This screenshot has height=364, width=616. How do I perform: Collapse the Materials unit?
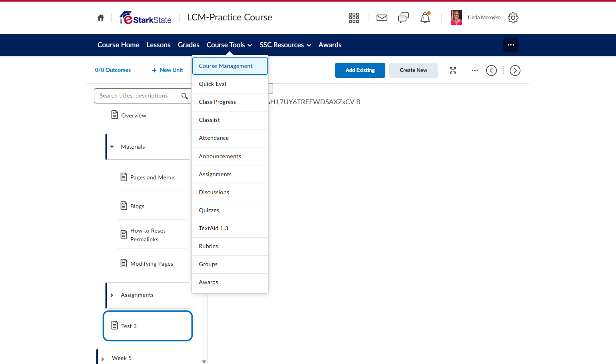[112, 147]
